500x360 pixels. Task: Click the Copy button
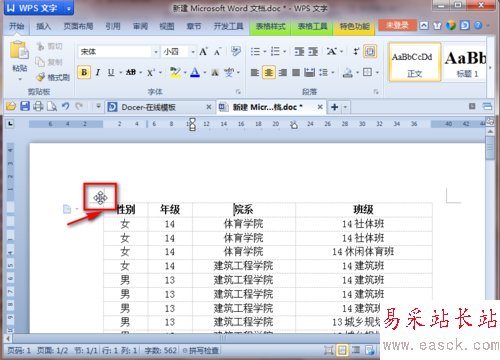click(x=49, y=62)
